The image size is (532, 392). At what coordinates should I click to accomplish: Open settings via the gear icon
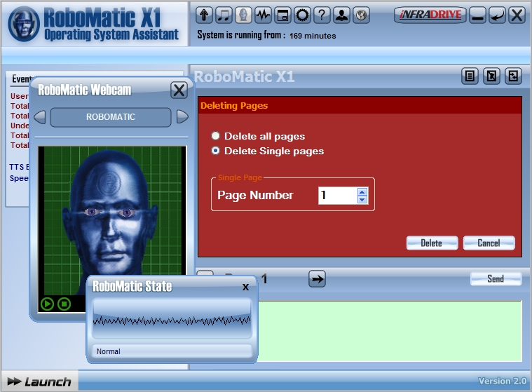[x=302, y=15]
